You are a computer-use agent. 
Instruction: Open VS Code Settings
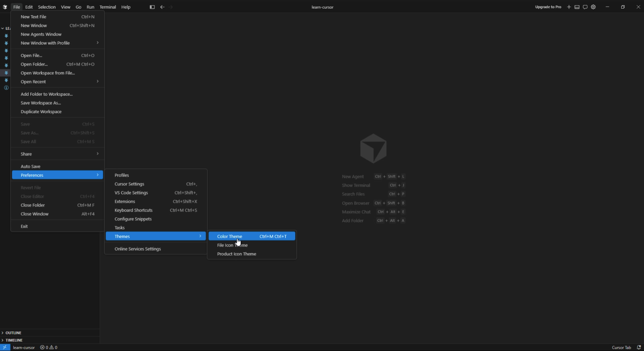tap(156, 193)
